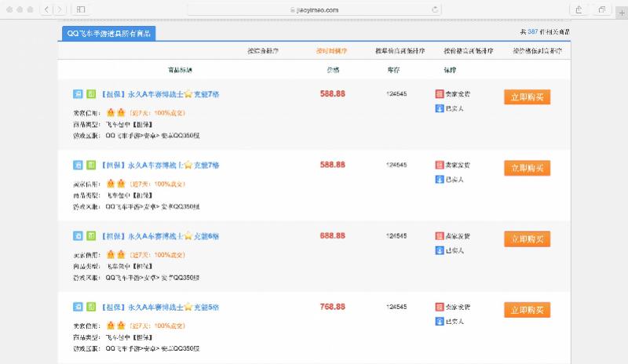Toggle the Safari sidebar icon
Image resolution: width=628 pixels, height=364 pixels.
coord(81,9)
